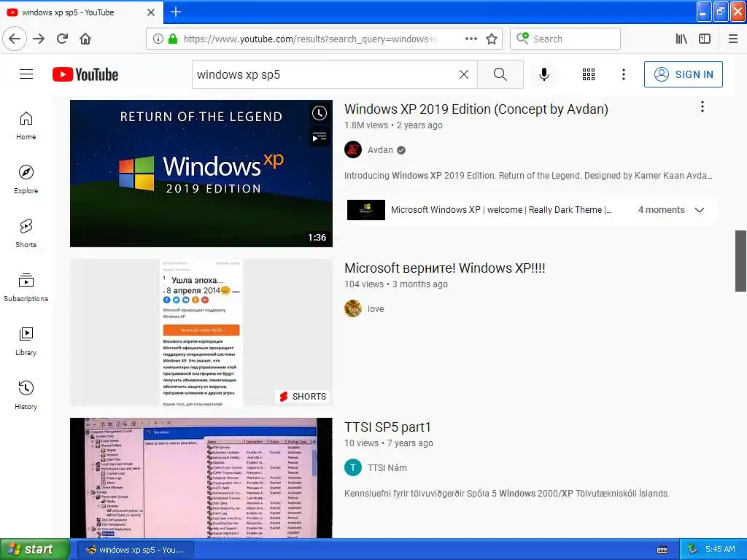Click the page vertical scrollbar thumb

click(741, 261)
